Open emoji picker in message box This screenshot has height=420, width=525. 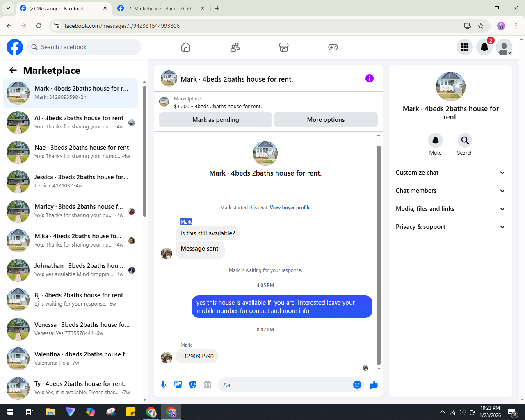pyautogui.click(x=357, y=385)
